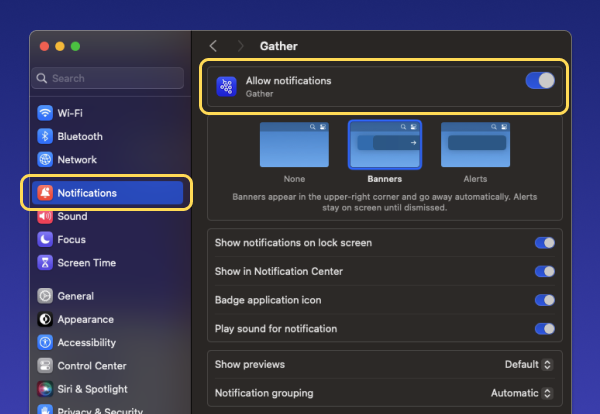Zoom window with green button
This screenshot has height=414, width=600.
tap(75, 46)
